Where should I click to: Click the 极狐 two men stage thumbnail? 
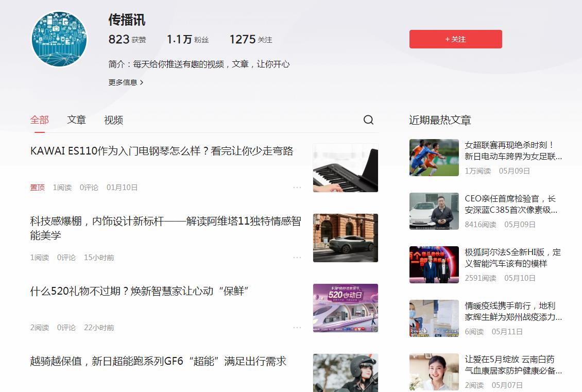pyautogui.click(x=434, y=265)
